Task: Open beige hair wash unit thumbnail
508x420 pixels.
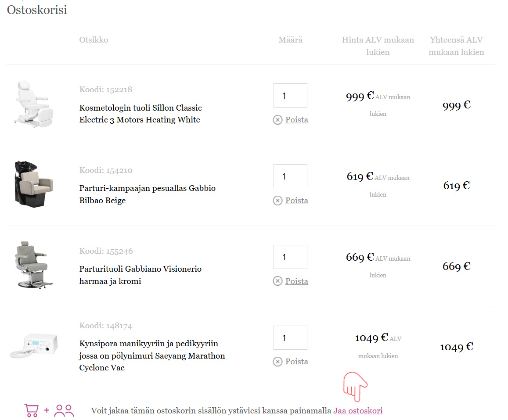Action: 32,184
